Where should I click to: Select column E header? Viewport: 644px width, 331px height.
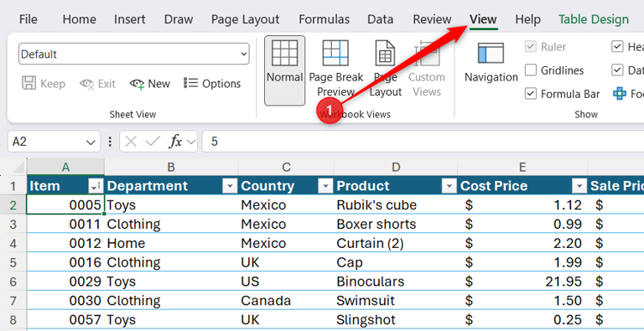point(522,167)
